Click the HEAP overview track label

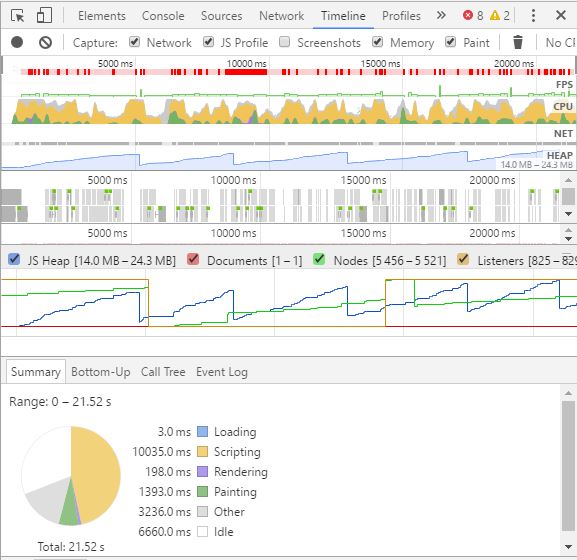[560, 155]
